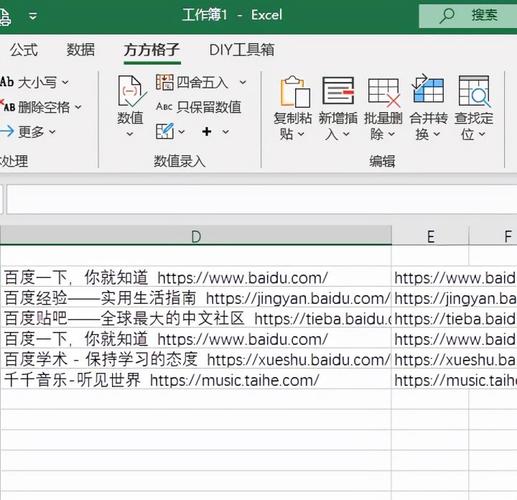The height and width of the screenshot is (500, 517).
Task: Open the quick access toolbar customize arrow
Action: (33, 16)
